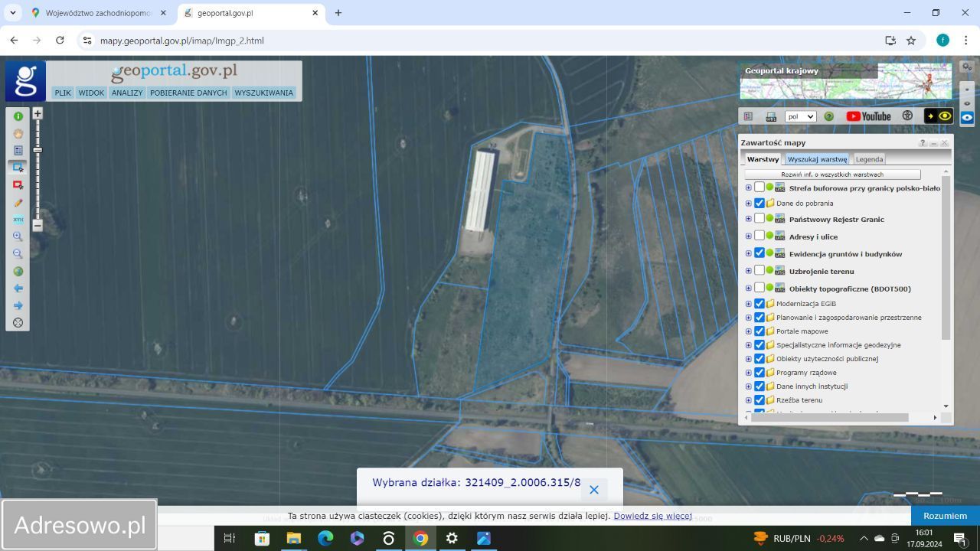This screenshot has height=551, width=980.
Task: Enable Obiekty topograficzne (BDOT500) layer
Action: click(x=759, y=289)
